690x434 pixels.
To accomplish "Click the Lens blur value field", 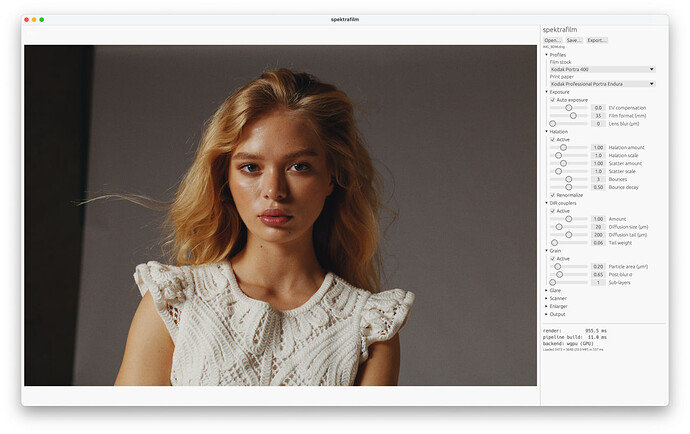I will (598, 124).
